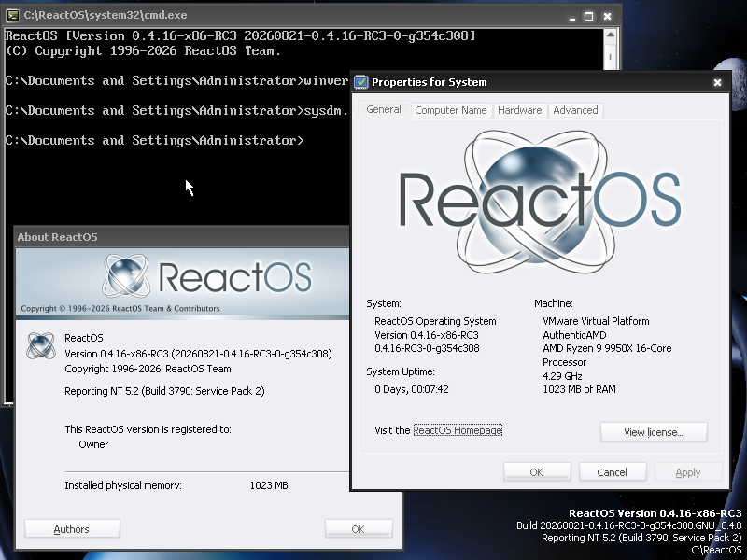Click 'Copyright 1996-2026 ReactOS Team' in About
This screenshot has height=560, width=747.
click(x=148, y=369)
